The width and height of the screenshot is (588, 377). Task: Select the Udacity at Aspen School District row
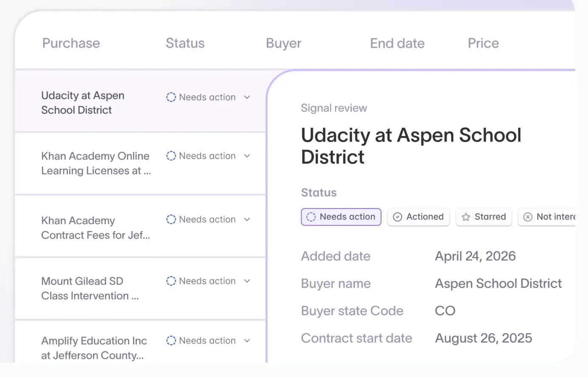(x=141, y=102)
